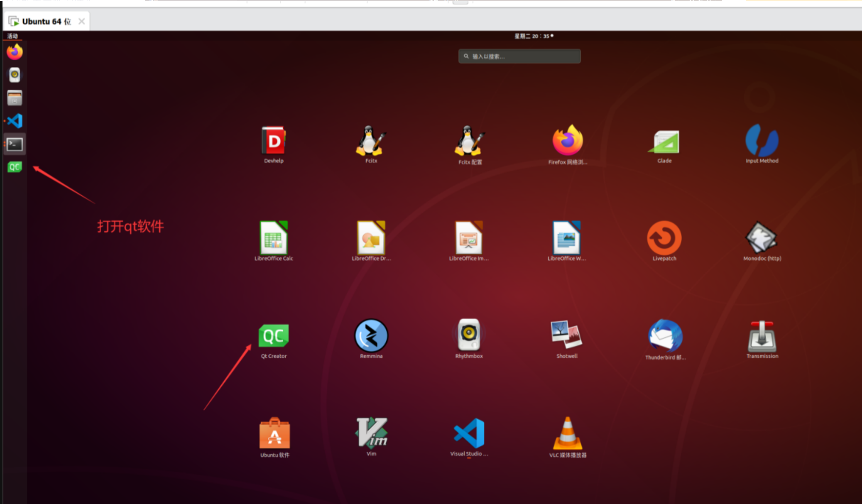Open Shotwell photo manager
Image resolution: width=862 pixels, height=504 pixels.
click(566, 335)
